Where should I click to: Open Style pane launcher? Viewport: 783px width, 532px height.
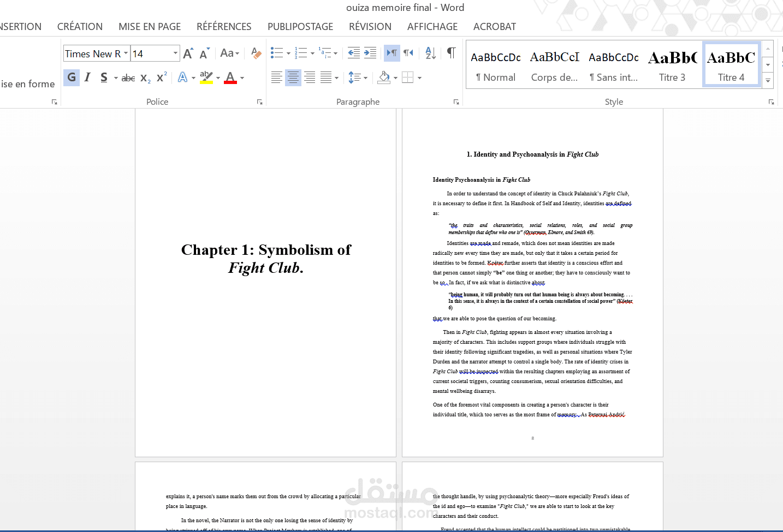772,102
